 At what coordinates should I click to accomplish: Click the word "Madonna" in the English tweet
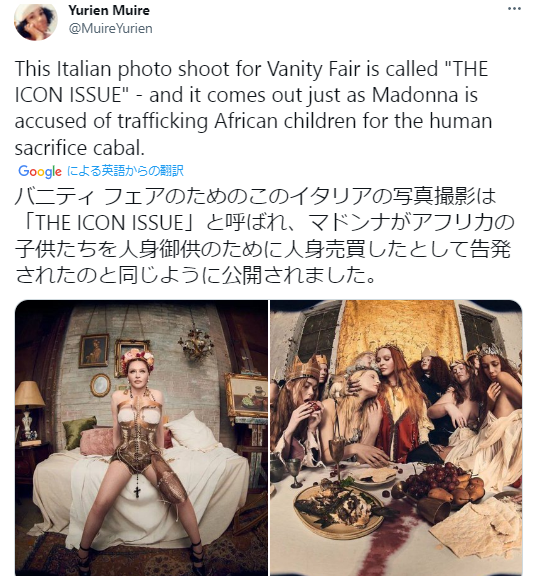coord(415,95)
